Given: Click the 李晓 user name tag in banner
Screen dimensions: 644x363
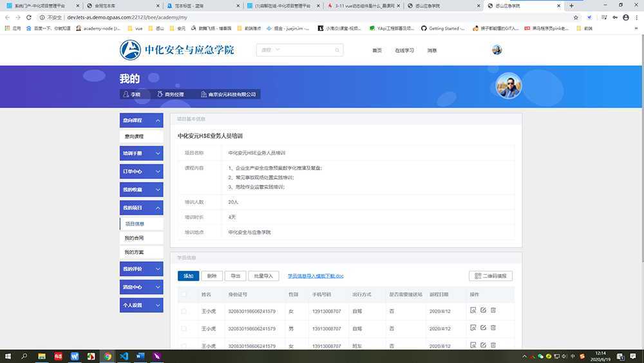Looking at the screenshot, I should [131, 94].
